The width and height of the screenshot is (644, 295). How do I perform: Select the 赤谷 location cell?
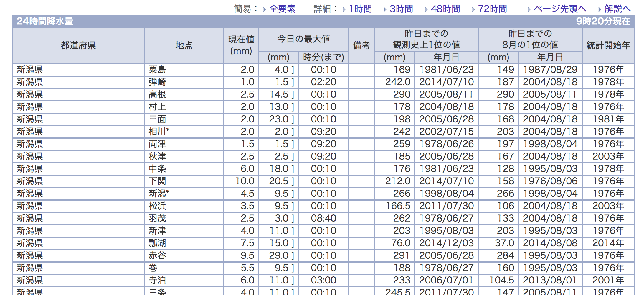coord(157,255)
